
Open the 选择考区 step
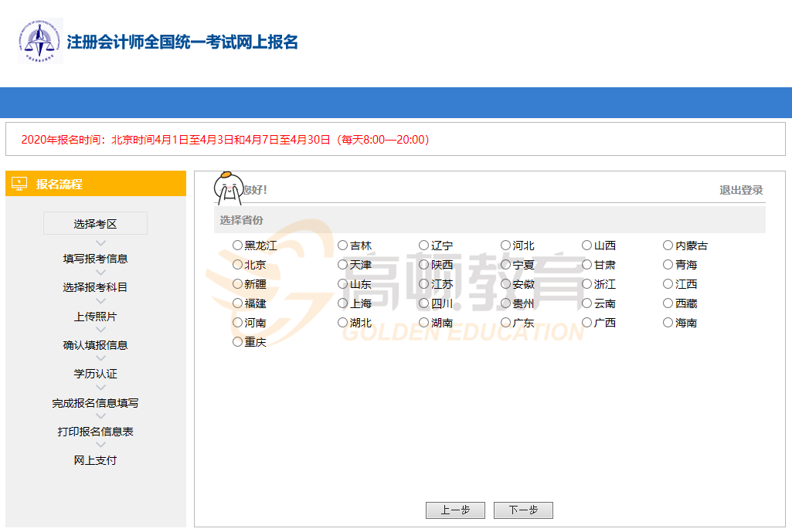[95, 224]
